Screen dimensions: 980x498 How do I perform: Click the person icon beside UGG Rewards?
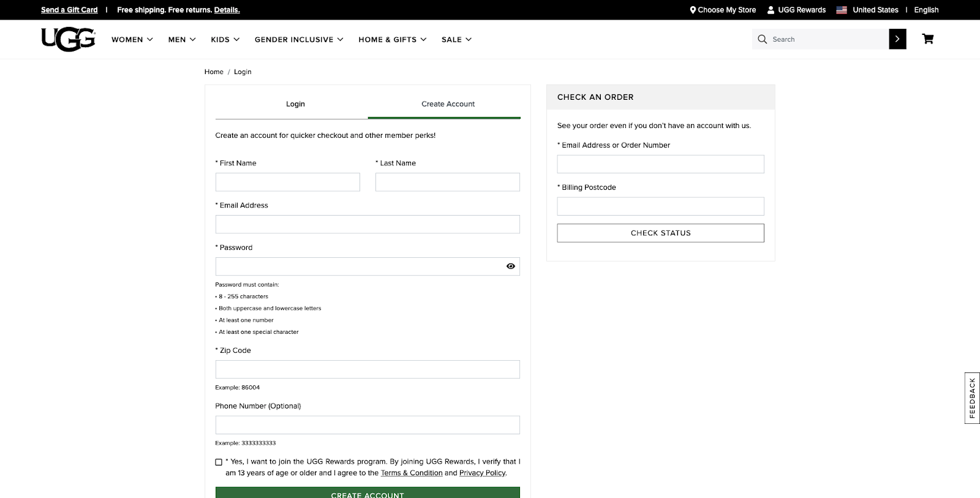pyautogui.click(x=771, y=10)
